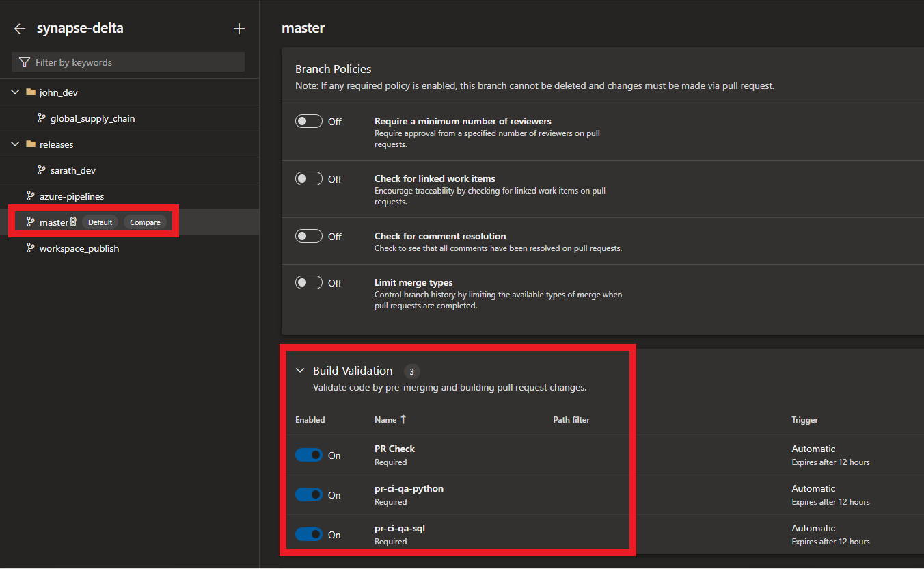Click the releases folder name
Screen dimensions: 924x569
click(x=56, y=144)
